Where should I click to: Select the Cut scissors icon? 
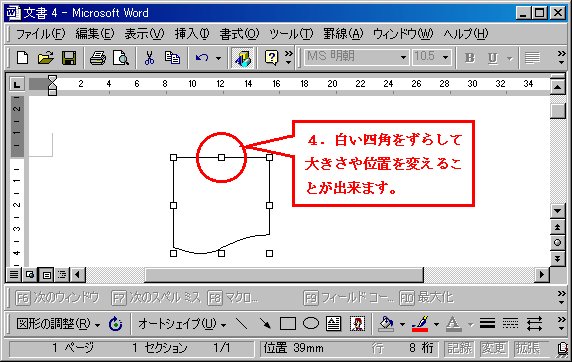[149, 58]
